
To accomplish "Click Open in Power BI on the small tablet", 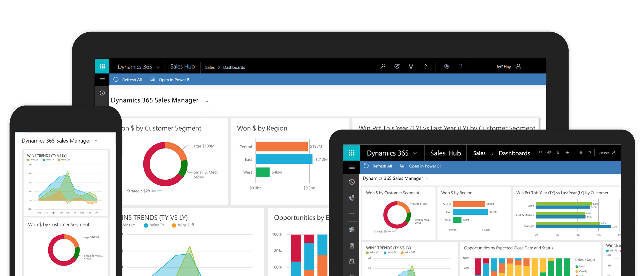I will pyautogui.click(x=420, y=166).
